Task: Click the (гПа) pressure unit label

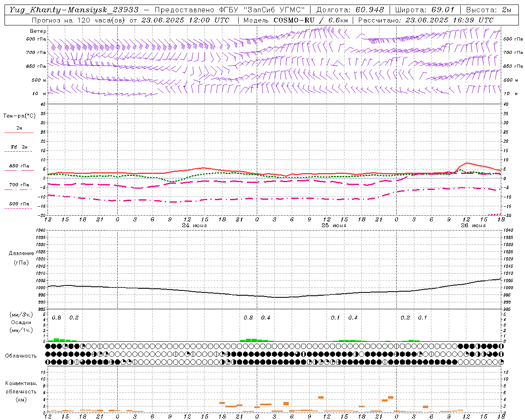Action: 21,262
